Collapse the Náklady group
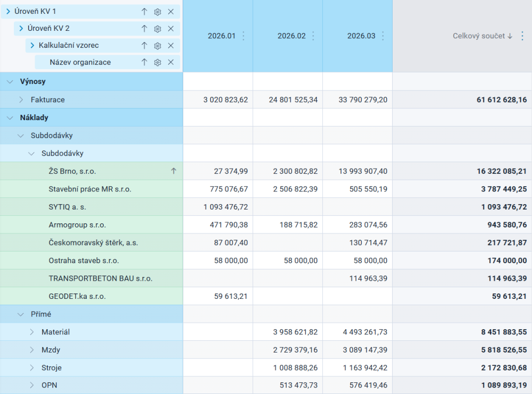 10,118
